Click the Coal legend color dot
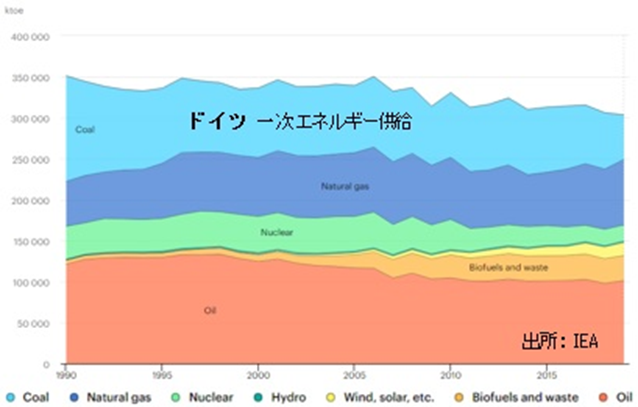638x407 pixels. pos(9,397)
